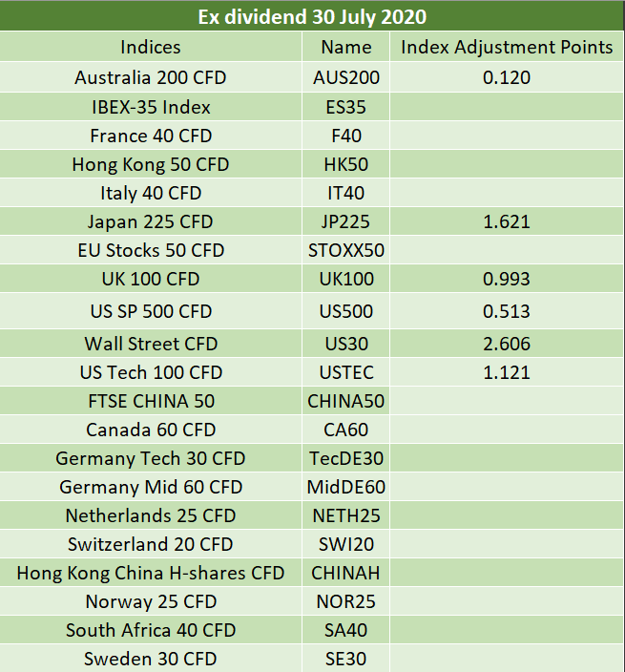625x672 pixels.
Task: Select the 'Indices' column header
Action: 151,47
